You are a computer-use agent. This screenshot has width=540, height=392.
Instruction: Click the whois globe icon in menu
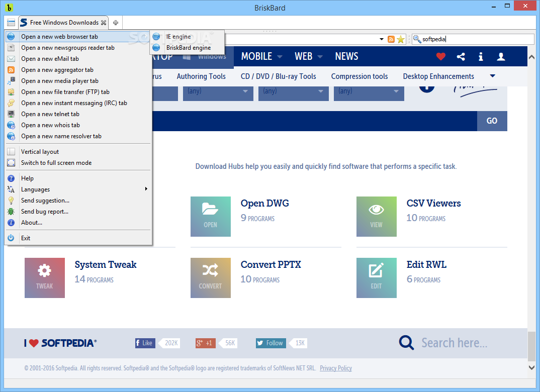click(x=11, y=125)
